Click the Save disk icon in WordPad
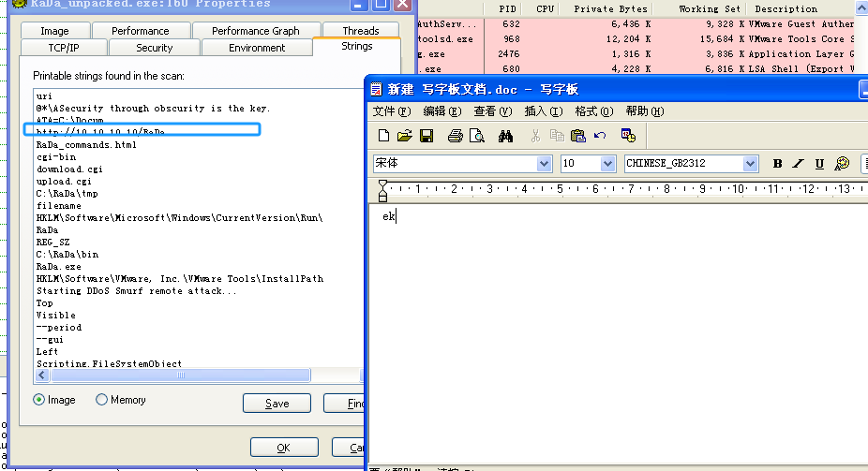This screenshot has width=868, height=471. pyautogui.click(x=427, y=136)
